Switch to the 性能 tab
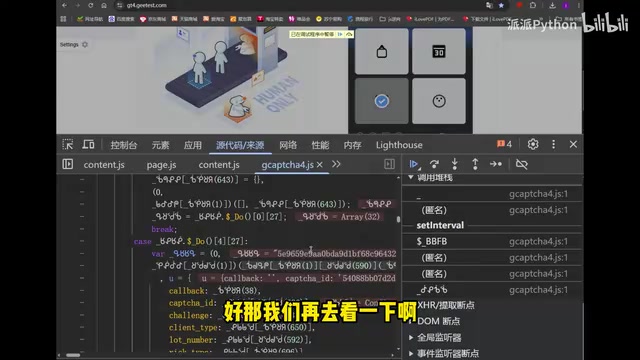 [320, 145]
